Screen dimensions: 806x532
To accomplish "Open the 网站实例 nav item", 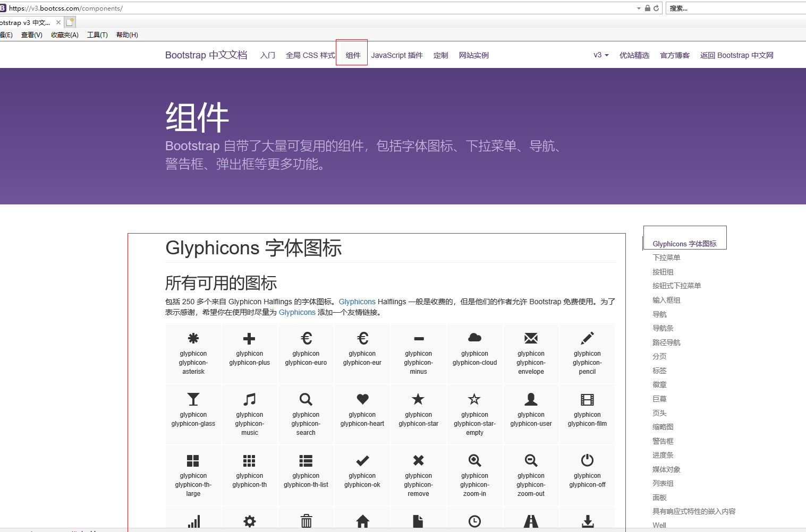I will [x=474, y=55].
